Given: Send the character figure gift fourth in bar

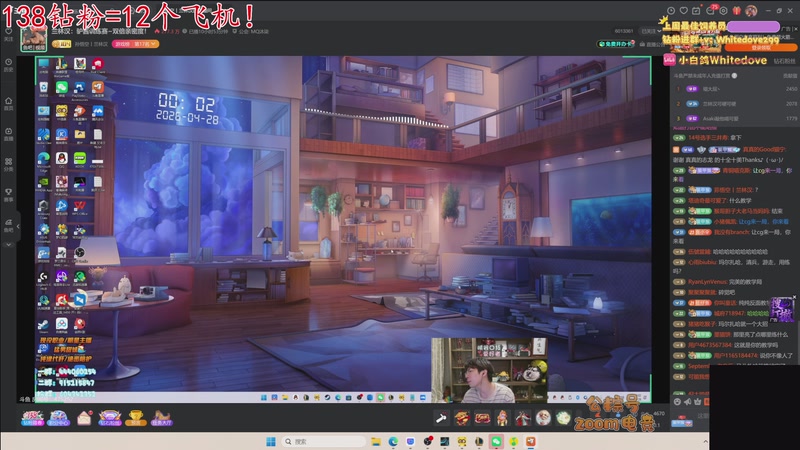Looking at the screenshot, I should tap(503, 418).
